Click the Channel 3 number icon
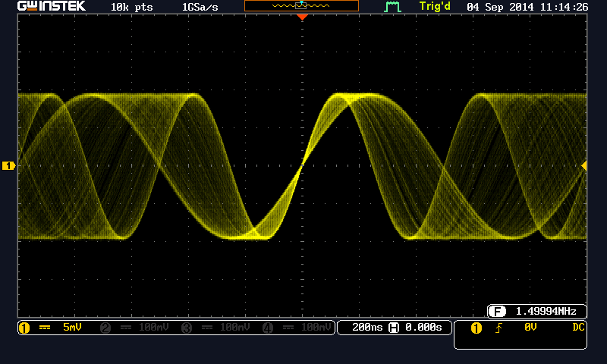Viewport: 607px width, 364px height. tap(186, 328)
